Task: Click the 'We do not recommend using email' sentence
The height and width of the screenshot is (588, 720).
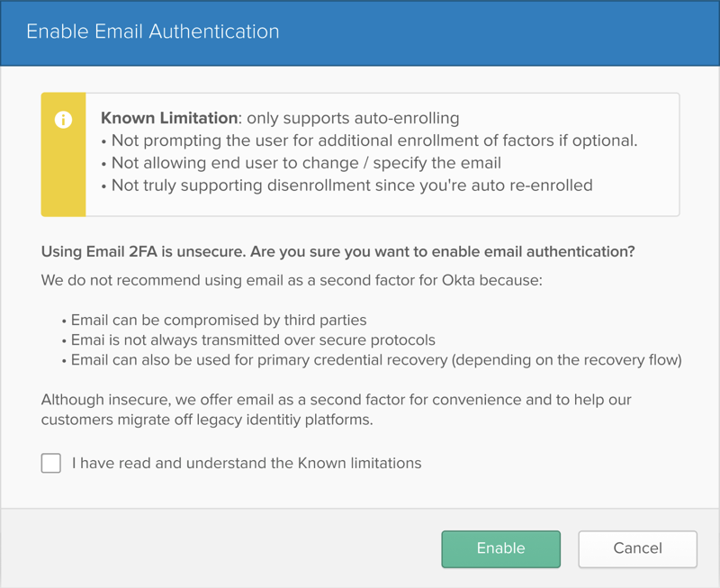Action: pyautogui.click(x=292, y=280)
